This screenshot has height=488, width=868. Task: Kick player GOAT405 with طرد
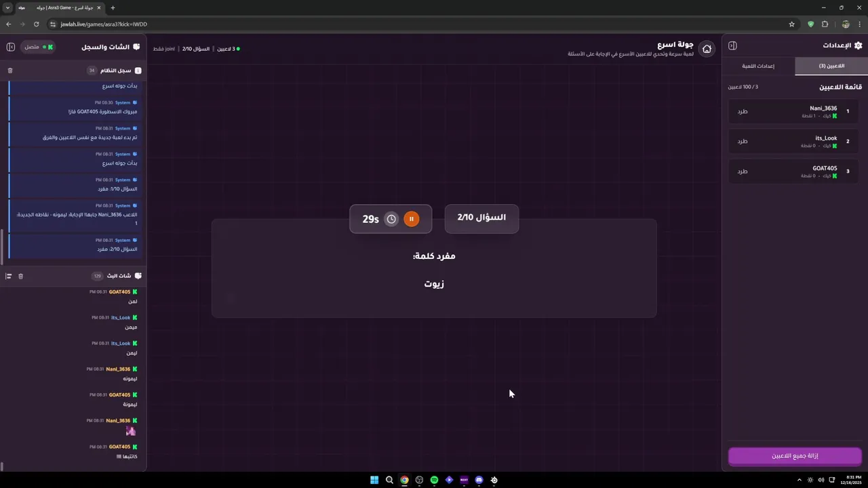[743, 171]
